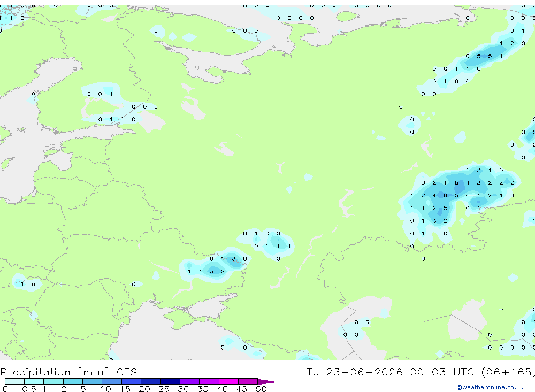This screenshot has width=535, height=392.
Task: Click the 20–25 mm legend swatch
Action: click(x=151, y=381)
